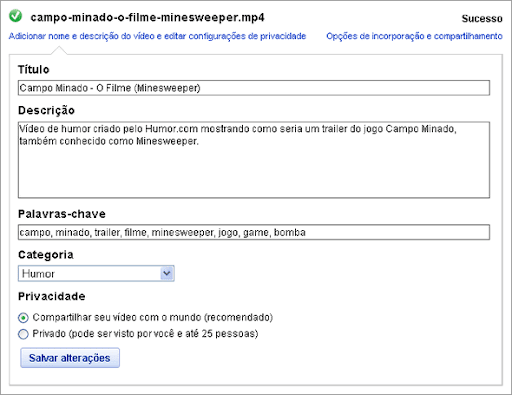The height and width of the screenshot is (395, 512).
Task: Click the Palavras-chave label
Action: click(62, 214)
